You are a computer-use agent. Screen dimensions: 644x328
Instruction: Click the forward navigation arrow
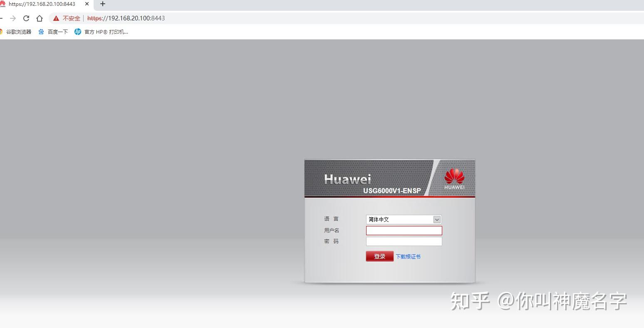tap(13, 18)
